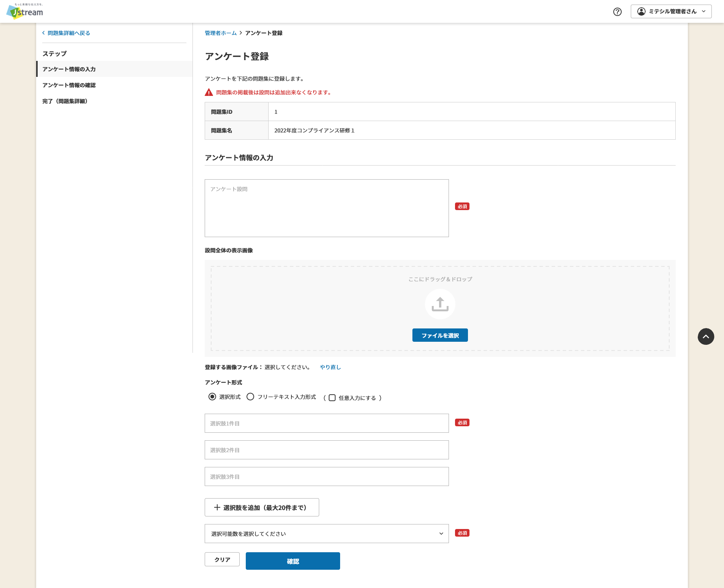Click the やり直し link

pyautogui.click(x=330, y=367)
